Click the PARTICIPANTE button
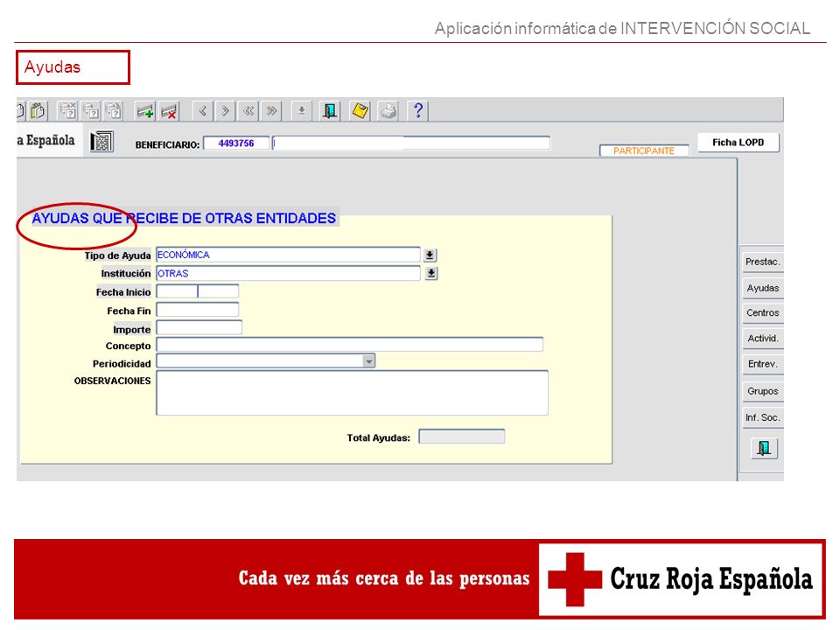 [x=644, y=151]
